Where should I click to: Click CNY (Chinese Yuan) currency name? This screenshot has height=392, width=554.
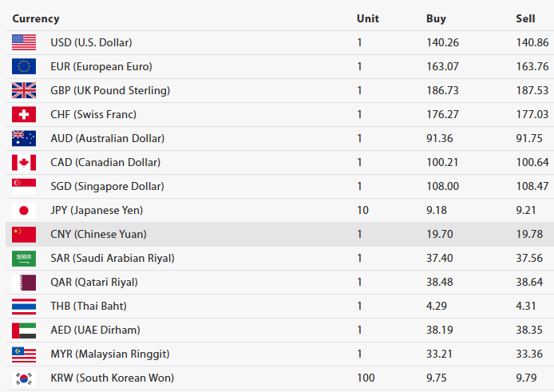[98, 234]
